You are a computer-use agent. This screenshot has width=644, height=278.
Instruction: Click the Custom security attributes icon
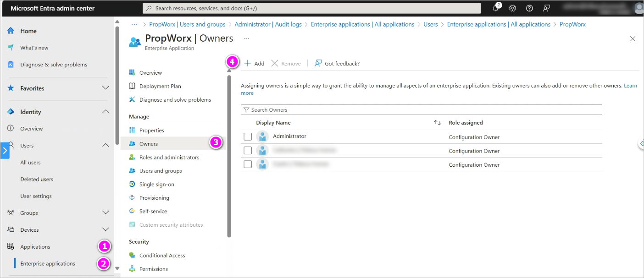(132, 225)
